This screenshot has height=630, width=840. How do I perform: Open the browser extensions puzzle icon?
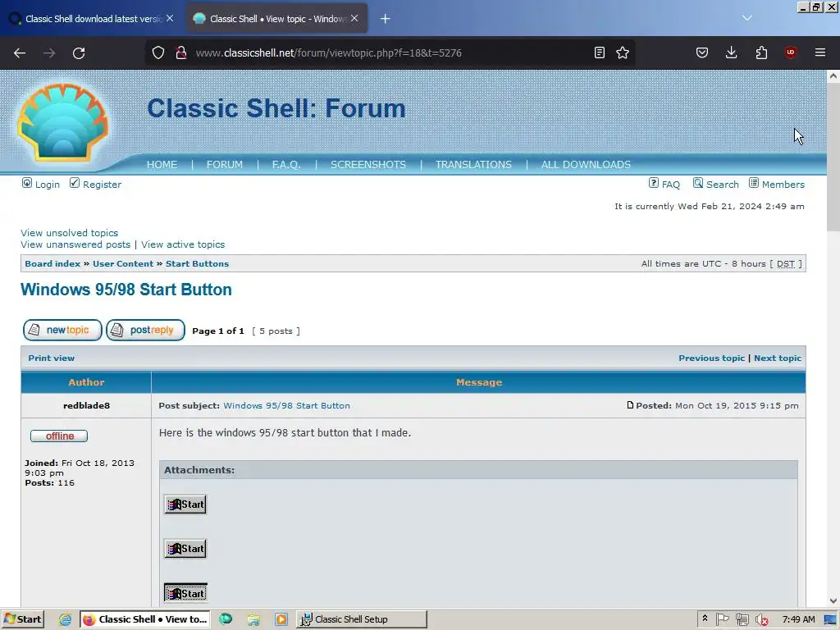761,52
